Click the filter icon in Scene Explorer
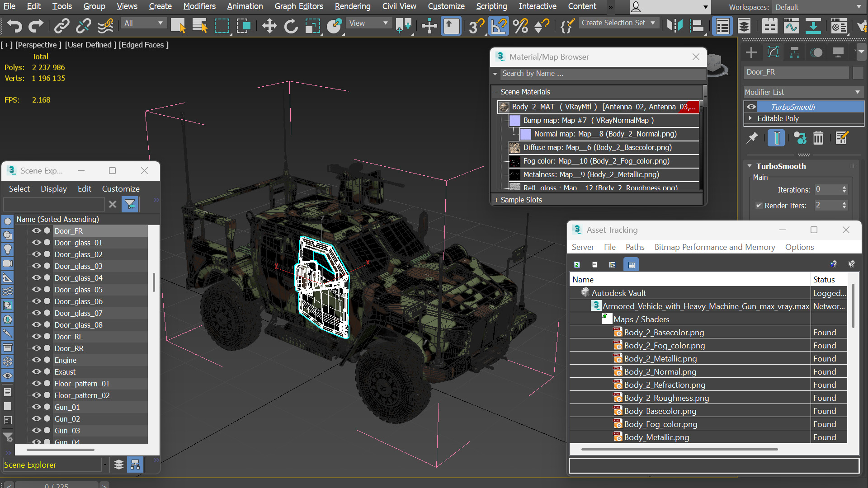This screenshot has width=868, height=488. point(130,204)
